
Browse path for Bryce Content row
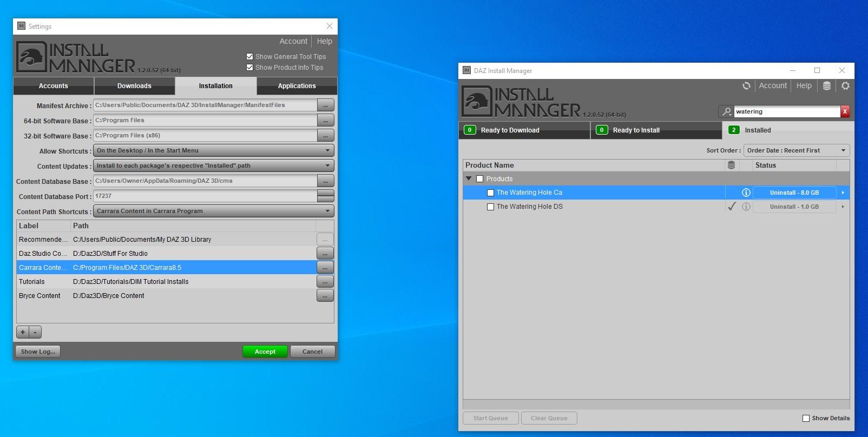tap(325, 295)
